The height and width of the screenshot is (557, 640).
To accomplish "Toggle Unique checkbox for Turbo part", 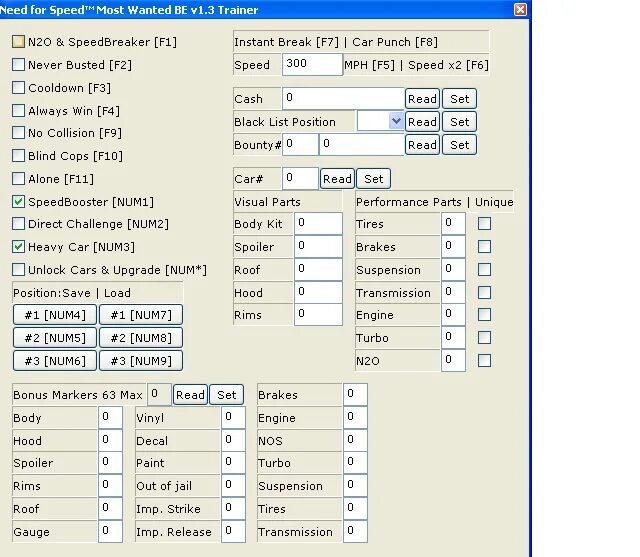I will point(484,337).
